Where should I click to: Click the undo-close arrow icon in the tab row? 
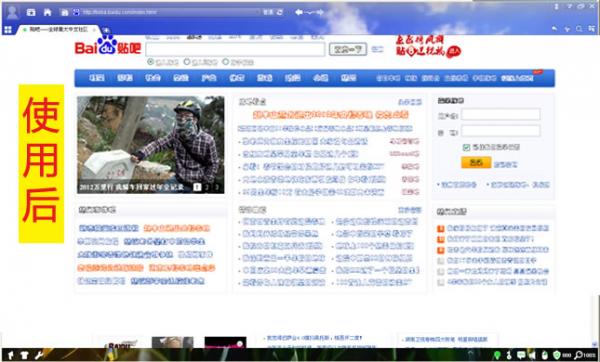click(555, 29)
